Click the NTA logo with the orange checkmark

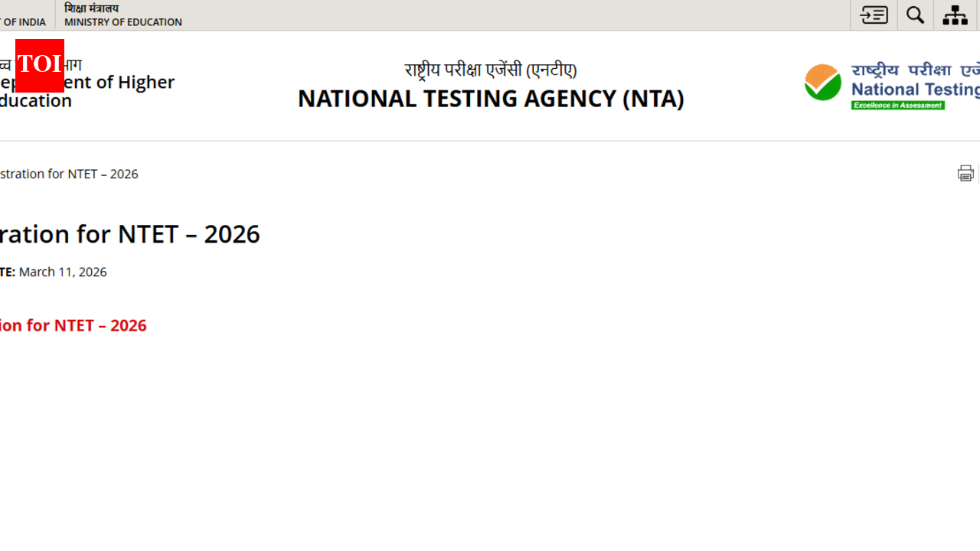[x=822, y=82]
